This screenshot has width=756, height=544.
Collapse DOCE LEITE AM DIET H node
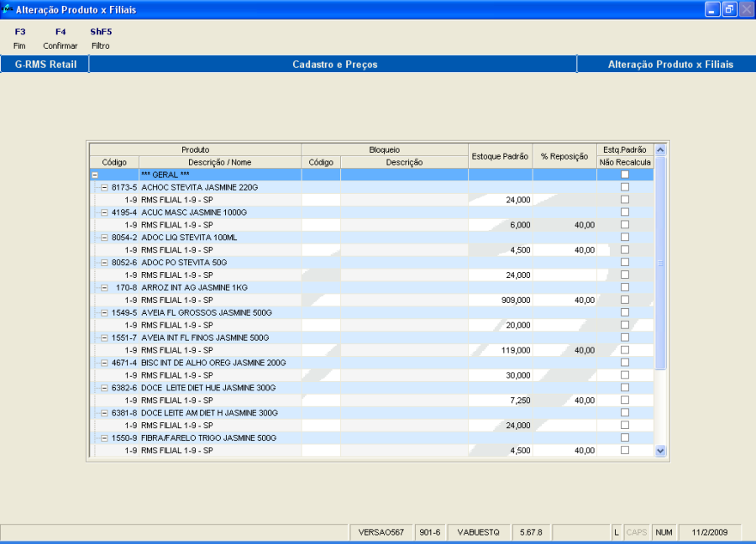(104, 413)
